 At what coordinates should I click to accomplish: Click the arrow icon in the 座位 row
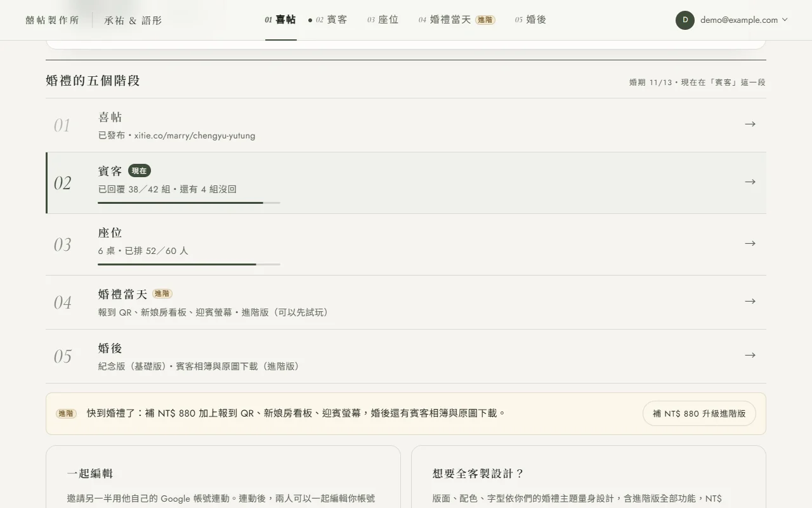pos(750,243)
